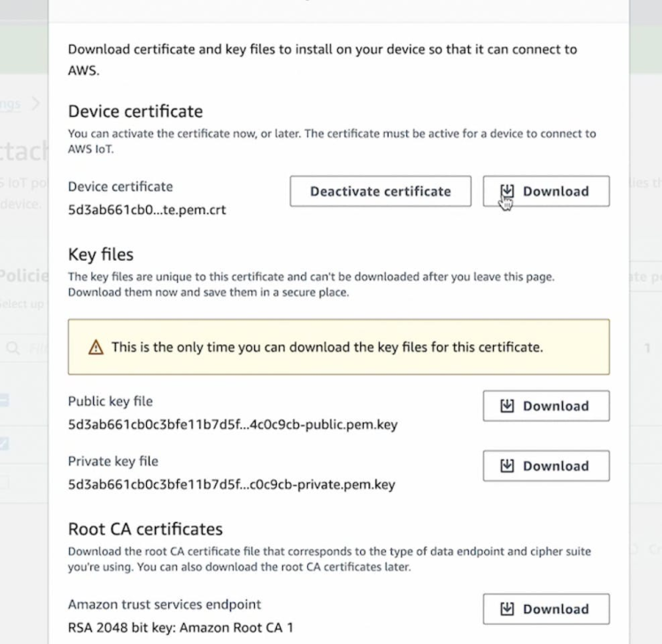Screen dimensions: 662x644
Task: Click the RSA 2048 bit key Amazon Root CA 1 text
Action: (x=181, y=628)
